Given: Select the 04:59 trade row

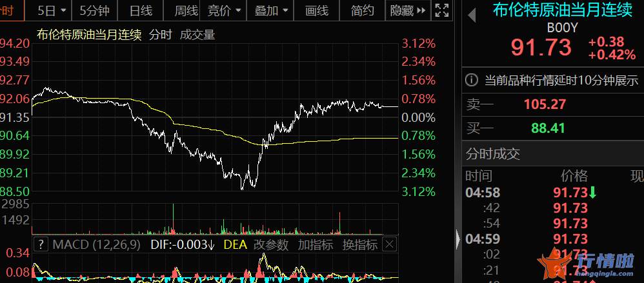Looking at the screenshot, I should [553, 239].
